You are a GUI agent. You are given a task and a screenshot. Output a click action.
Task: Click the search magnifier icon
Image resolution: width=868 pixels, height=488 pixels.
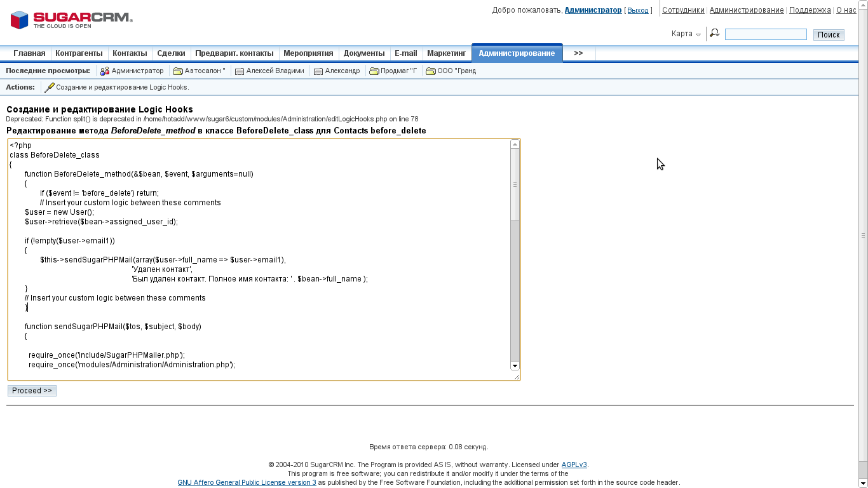coord(715,33)
